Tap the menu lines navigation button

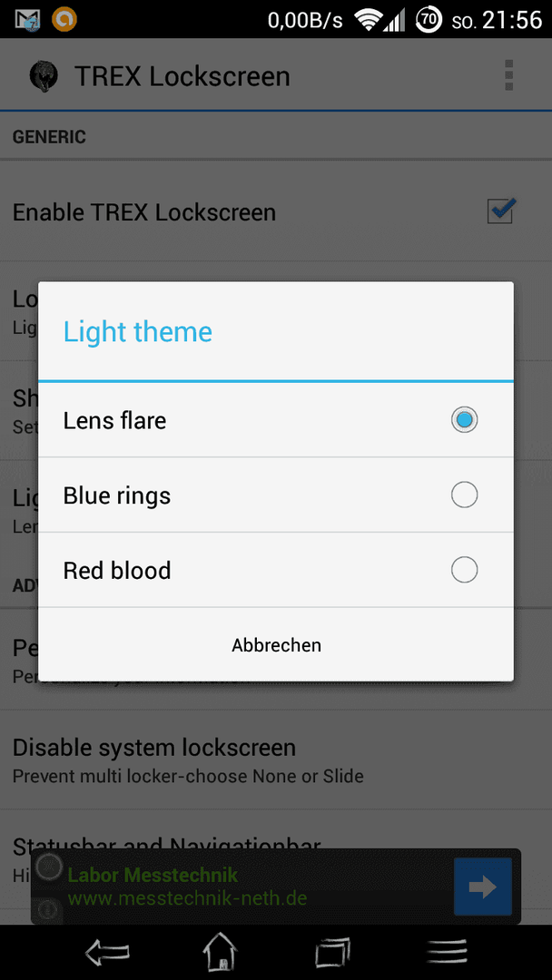(x=447, y=953)
